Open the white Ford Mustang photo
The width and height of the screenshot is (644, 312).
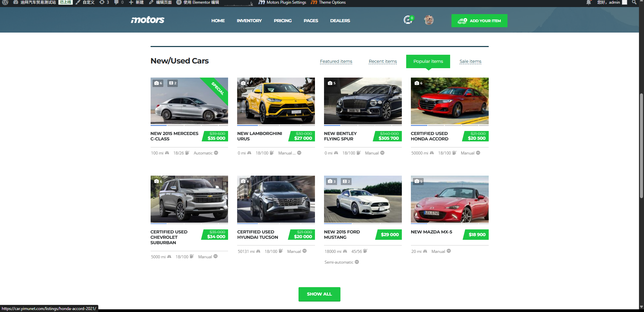coord(363,199)
